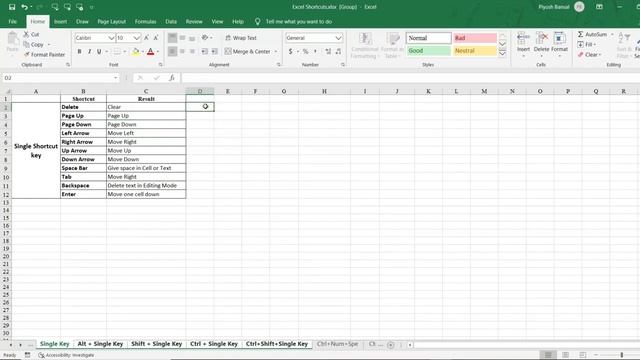Image resolution: width=640 pixels, height=360 pixels.
Task: Open the text orientation options
Action: [x=207, y=38]
